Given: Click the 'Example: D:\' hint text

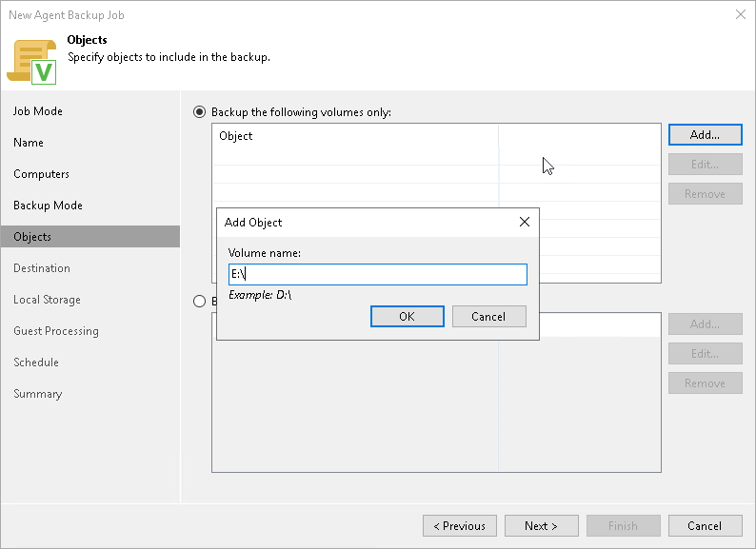Looking at the screenshot, I should (260, 295).
